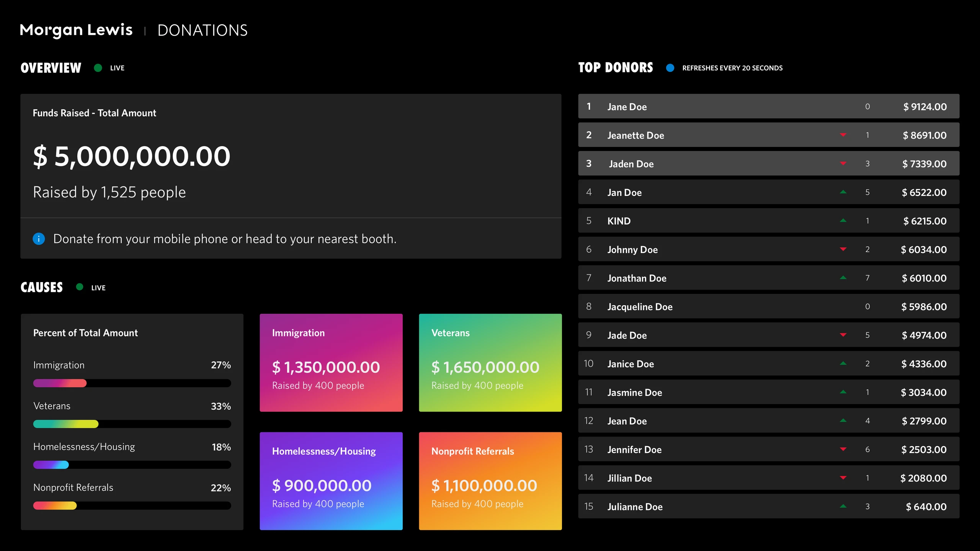
Task: Click the $ 1,100,000.00 Nonprofit amount
Action: click(x=484, y=486)
